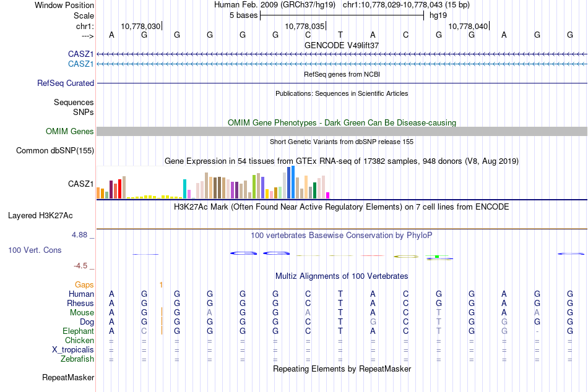Click the dark blue CASZ1 intron arrow line

(342, 54)
